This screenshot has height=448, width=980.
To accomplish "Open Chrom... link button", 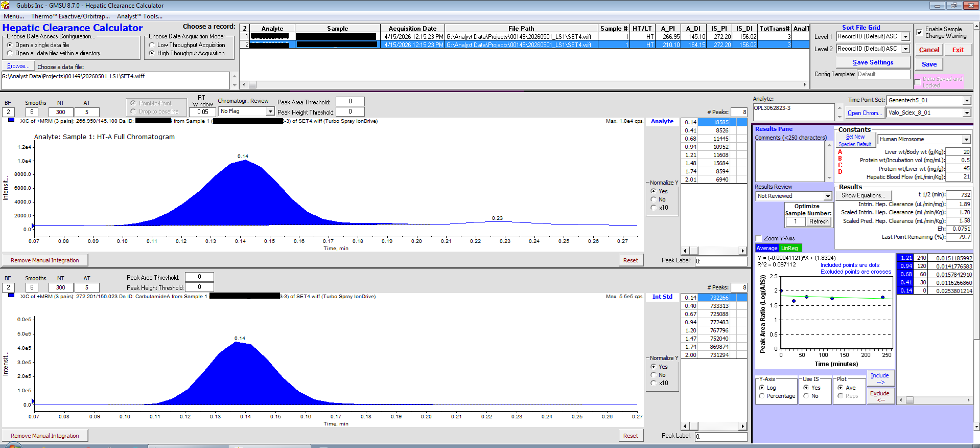I will [864, 113].
